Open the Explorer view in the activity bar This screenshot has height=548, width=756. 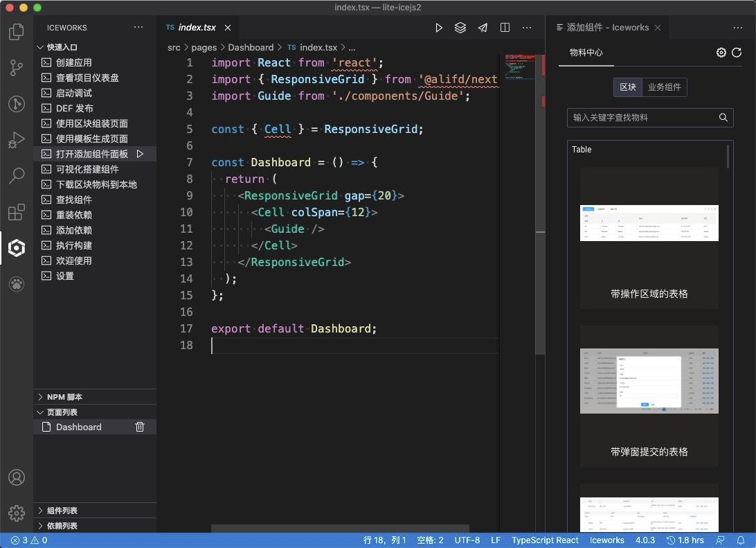click(x=15, y=31)
